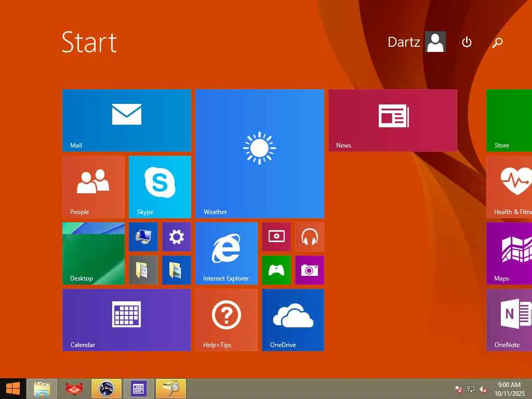Open the Power options button

click(x=467, y=42)
